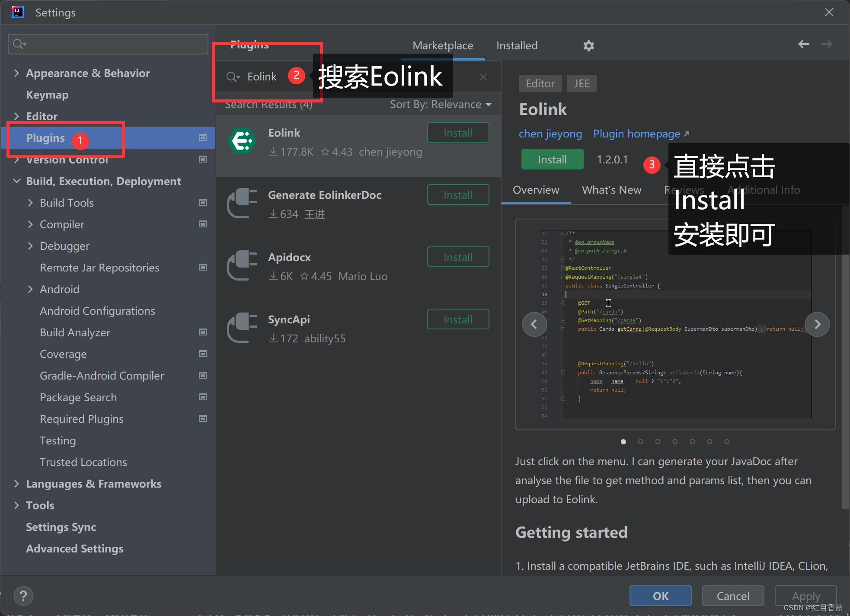Click the Apidocx plugin plug icon
The image size is (850, 616).
242,266
